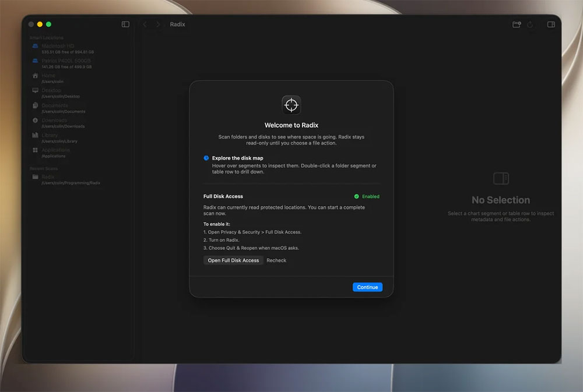Click the 'Welcome to Radix' heading

[x=291, y=125]
